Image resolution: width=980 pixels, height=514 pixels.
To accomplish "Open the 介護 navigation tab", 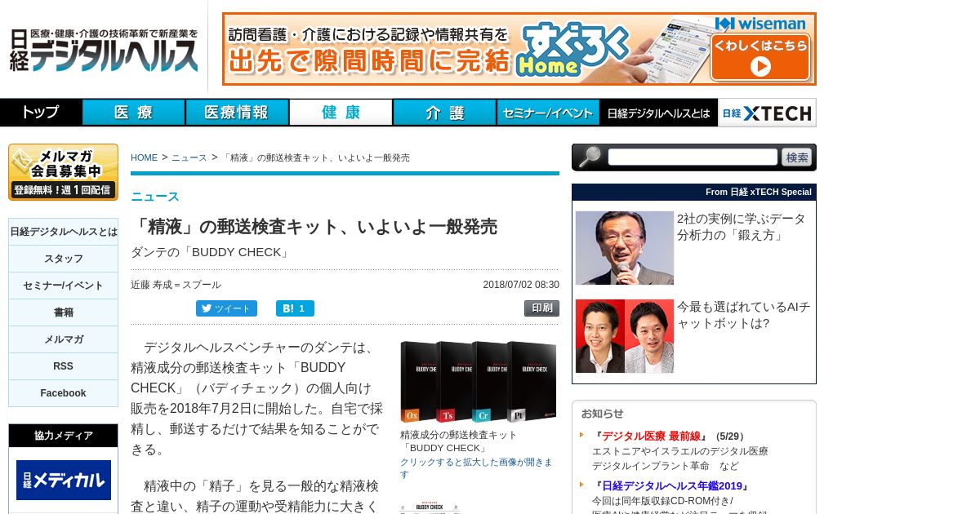I will [x=444, y=113].
